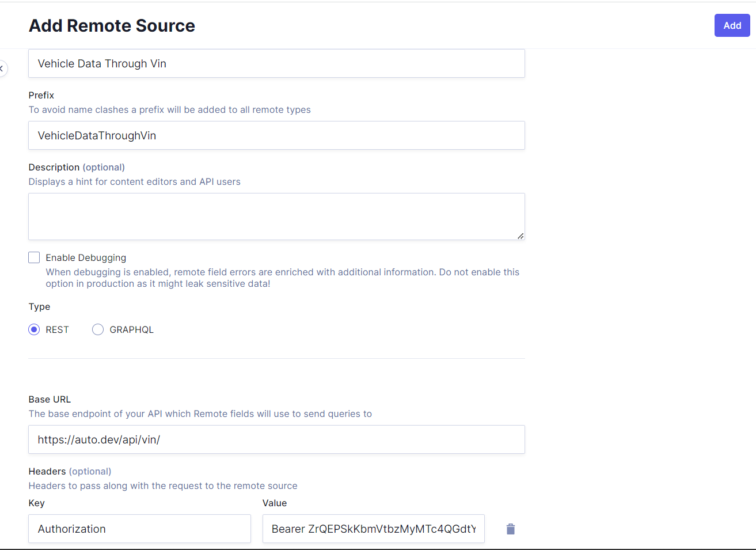756x550 pixels.
Task: Place cursor in the empty Description textarea
Action: 276,216
